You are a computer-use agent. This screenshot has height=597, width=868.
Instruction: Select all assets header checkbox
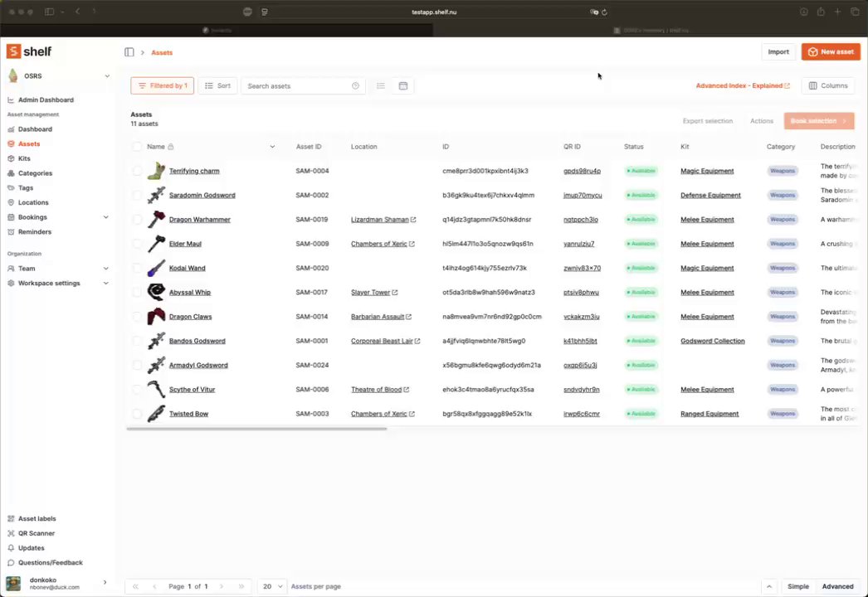137,147
